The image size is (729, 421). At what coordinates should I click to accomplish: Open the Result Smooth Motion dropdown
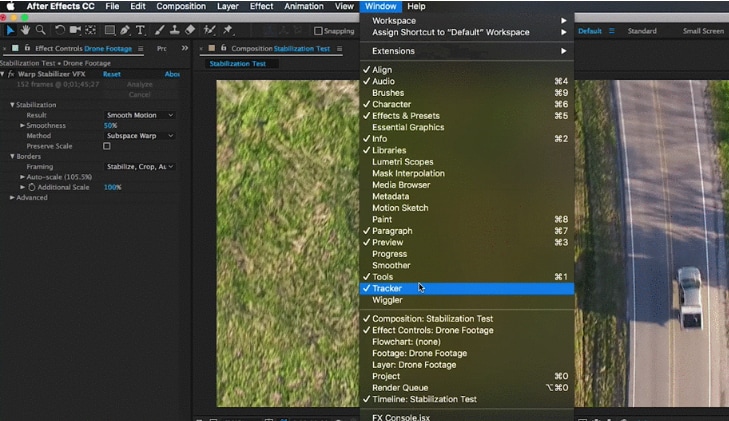coord(139,115)
